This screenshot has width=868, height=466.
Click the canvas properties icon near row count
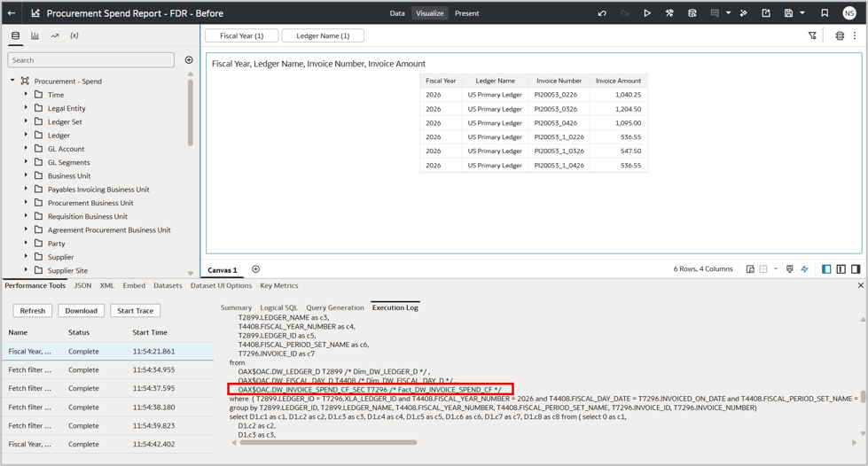pyautogui.click(x=750, y=269)
